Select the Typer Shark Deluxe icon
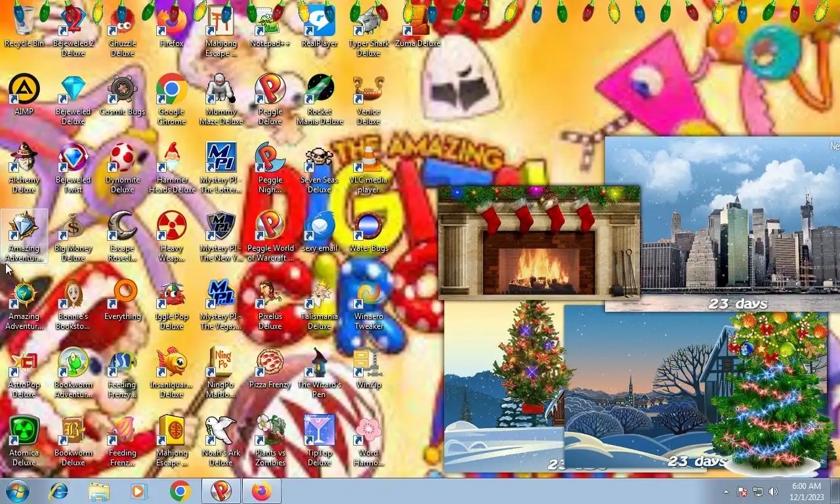This screenshot has width=840, height=504. 369,31
